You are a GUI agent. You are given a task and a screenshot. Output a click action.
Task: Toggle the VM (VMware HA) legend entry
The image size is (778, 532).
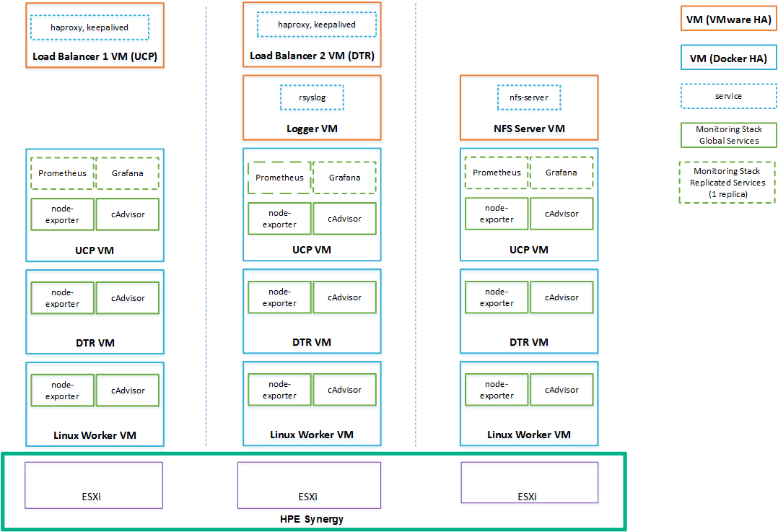coord(728,18)
